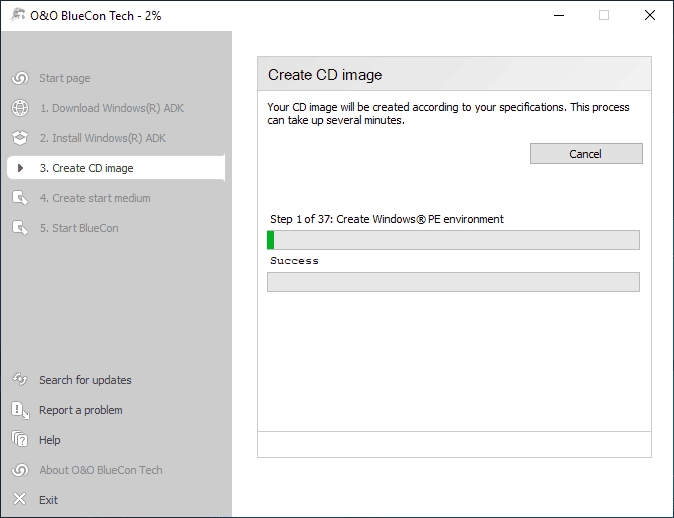The width and height of the screenshot is (674, 518).
Task: Click the Start page spiral icon
Action: point(20,78)
